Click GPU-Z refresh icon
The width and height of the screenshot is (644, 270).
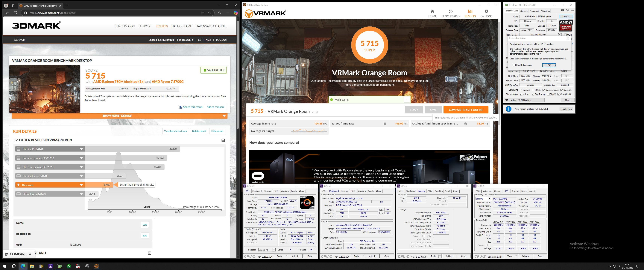point(567,10)
